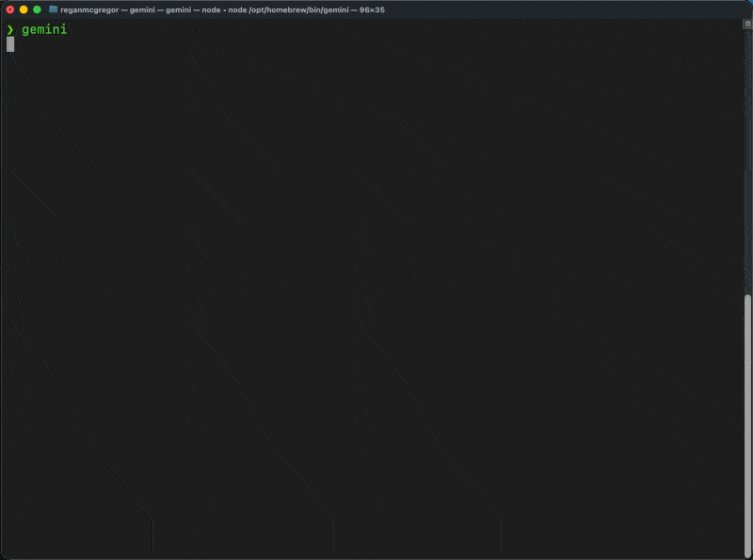Click the terminal window title text

pos(222,9)
